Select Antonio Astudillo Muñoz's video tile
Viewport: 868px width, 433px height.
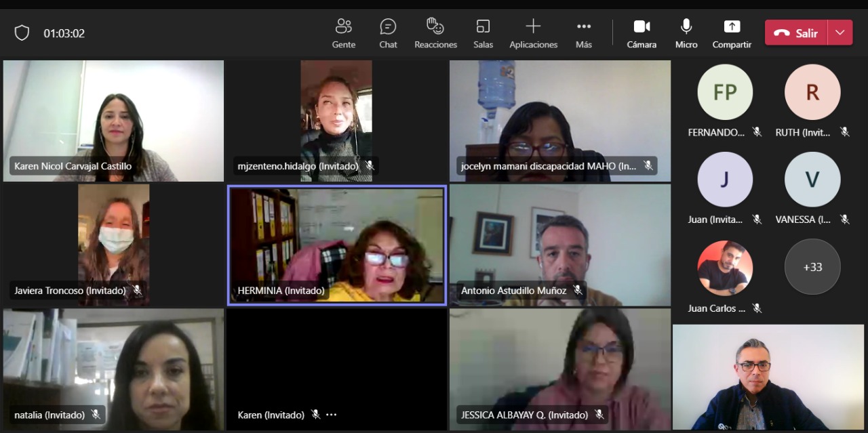coord(560,245)
